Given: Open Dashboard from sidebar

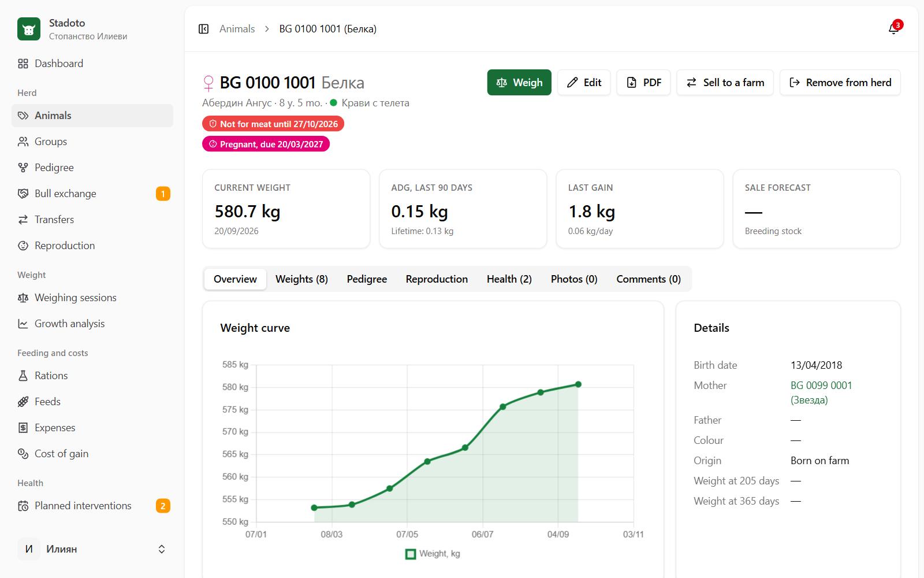Looking at the screenshot, I should point(92,64).
